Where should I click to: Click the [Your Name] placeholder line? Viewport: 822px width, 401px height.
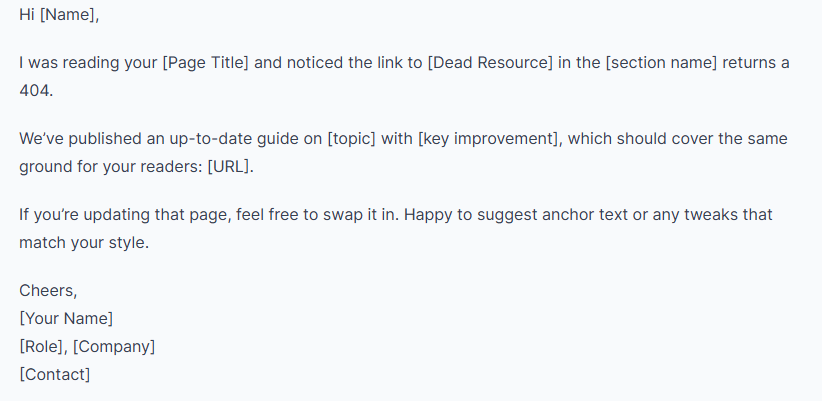(66, 319)
